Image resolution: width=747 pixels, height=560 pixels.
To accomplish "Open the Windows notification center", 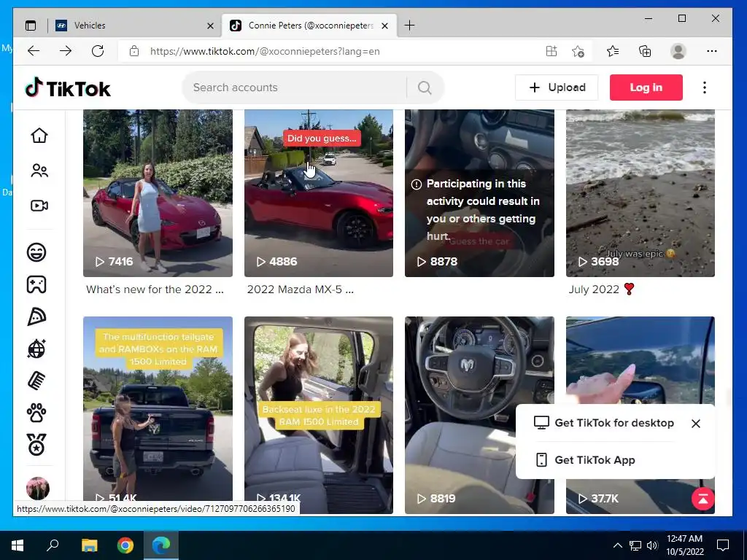I will 723,545.
